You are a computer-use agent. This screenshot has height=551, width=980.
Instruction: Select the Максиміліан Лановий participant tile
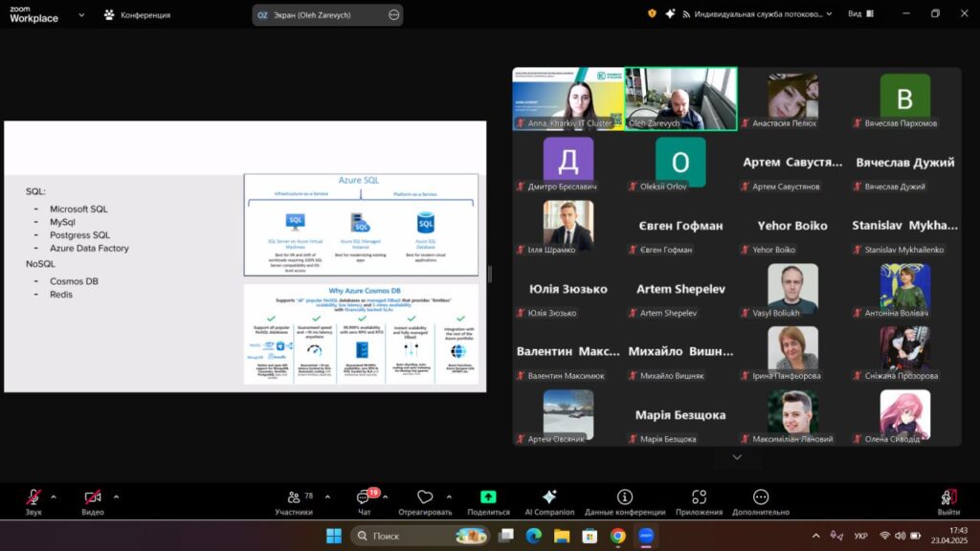(792, 414)
